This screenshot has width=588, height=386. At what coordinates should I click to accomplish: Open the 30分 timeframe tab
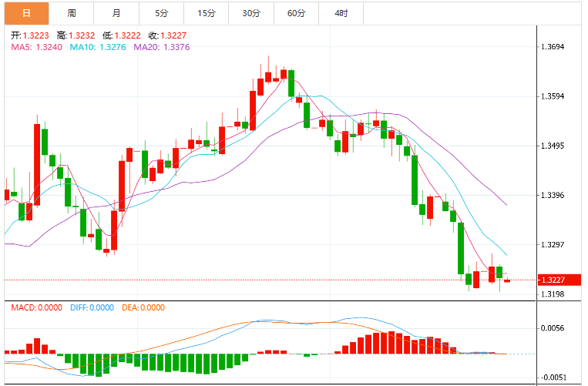(251, 14)
